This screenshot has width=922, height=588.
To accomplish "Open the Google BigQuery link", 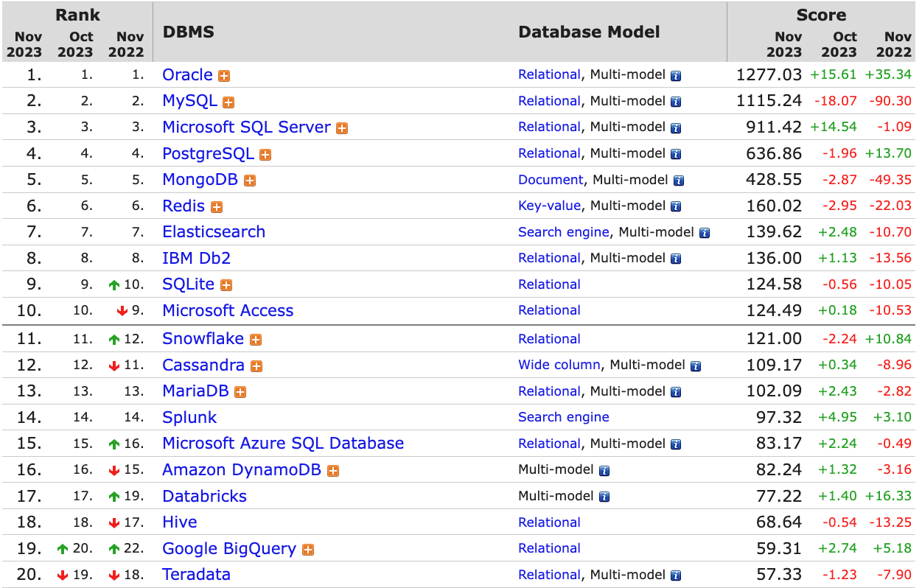I will click(229, 548).
